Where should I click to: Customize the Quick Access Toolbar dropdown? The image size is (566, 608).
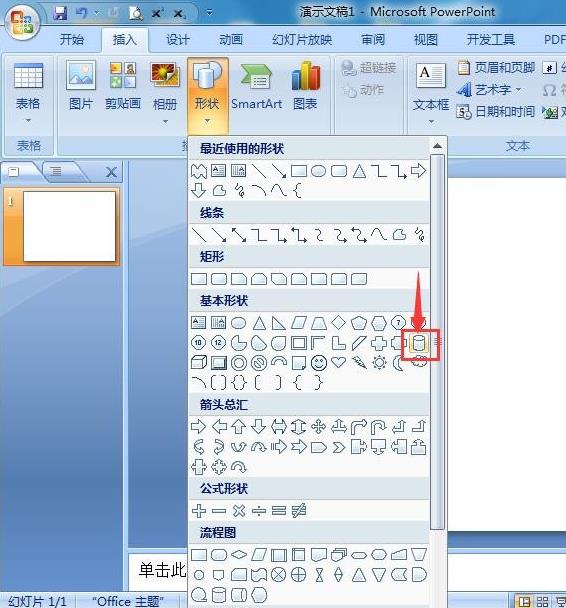[209, 13]
